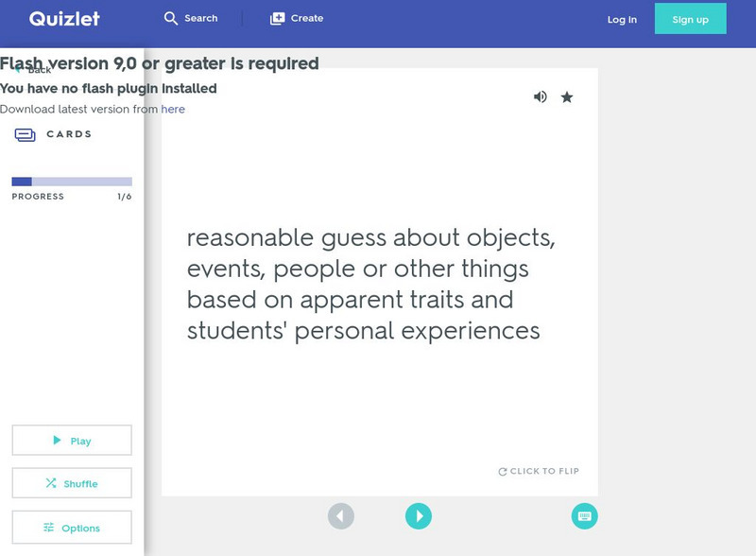Click the Shuffle button
The height and width of the screenshot is (556, 756).
click(72, 483)
